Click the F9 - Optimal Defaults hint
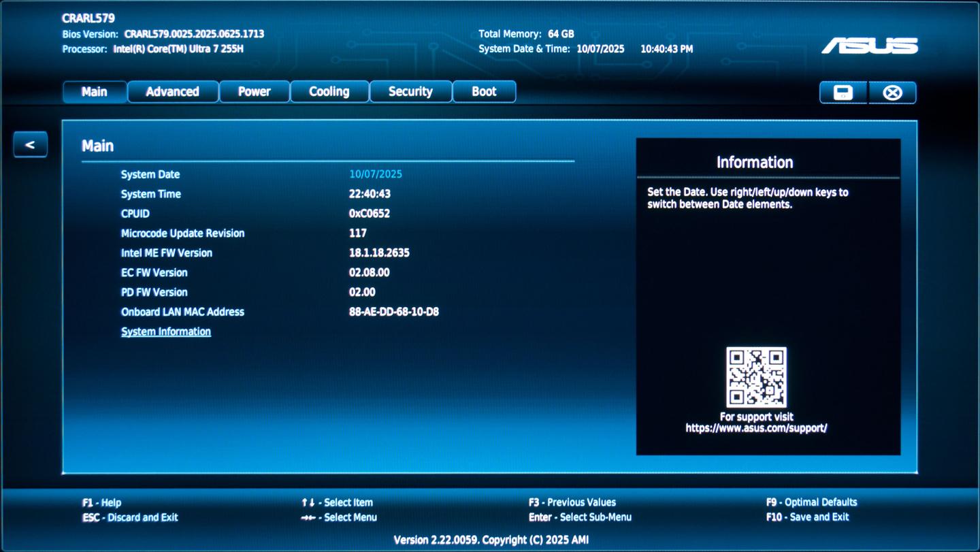980x552 pixels. pos(811,502)
